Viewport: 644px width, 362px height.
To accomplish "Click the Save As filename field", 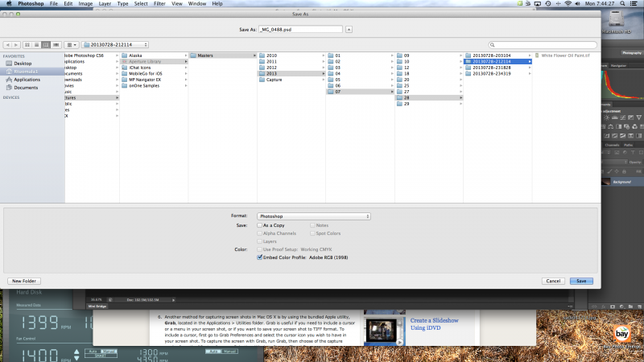I will coord(300,30).
